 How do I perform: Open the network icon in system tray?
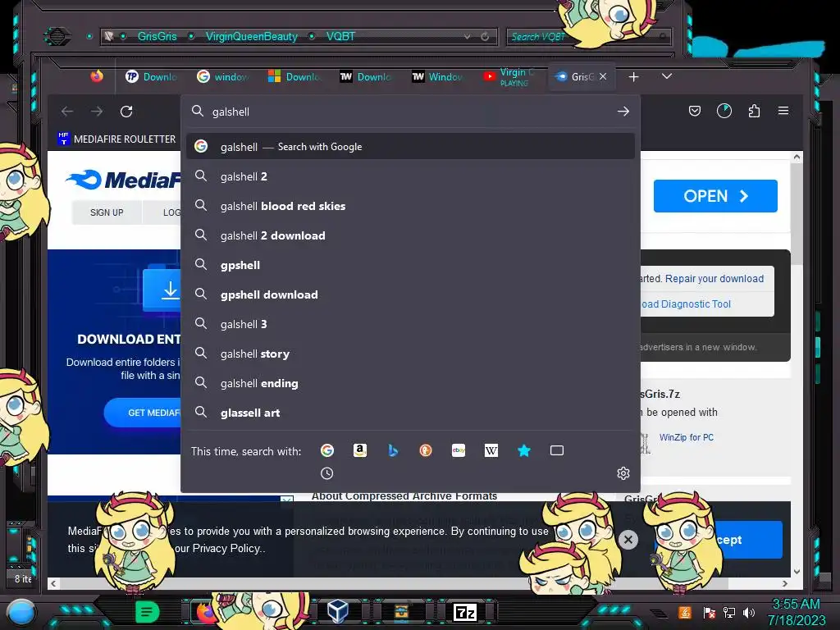[729, 612]
